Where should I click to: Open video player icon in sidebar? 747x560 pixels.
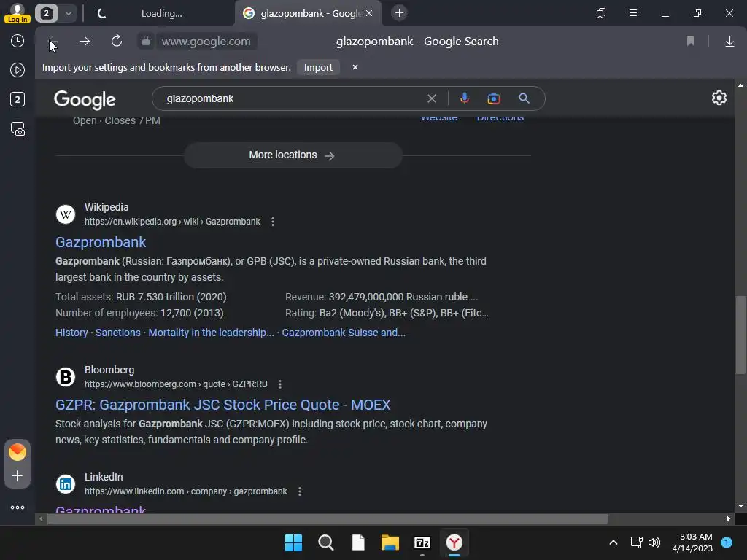[x=18, y=70]
